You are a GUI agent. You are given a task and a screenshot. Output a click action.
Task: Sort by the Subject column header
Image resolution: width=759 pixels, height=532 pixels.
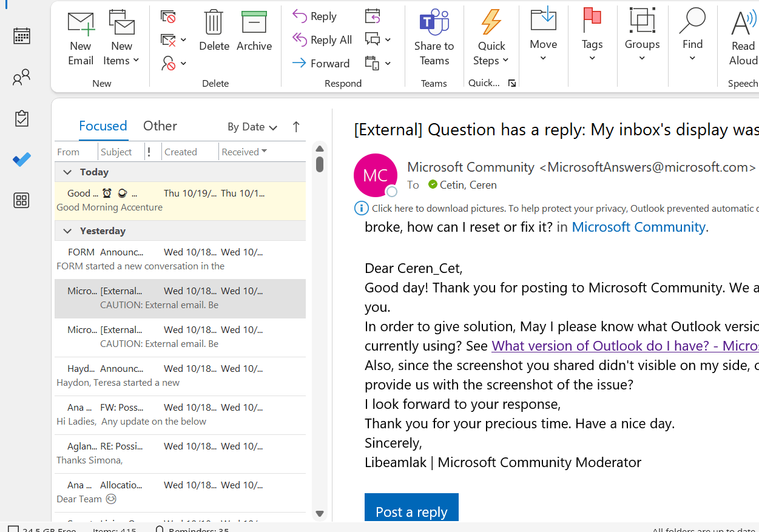121,152
